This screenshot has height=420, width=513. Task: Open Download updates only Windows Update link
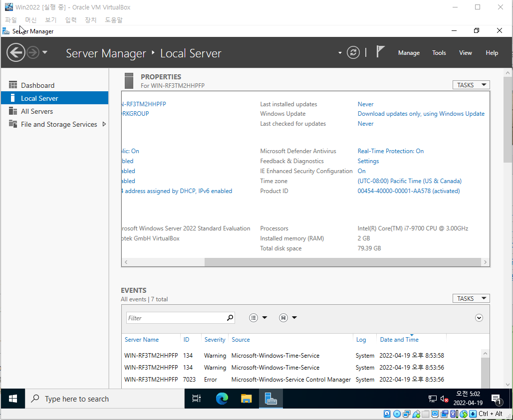pyautogui.click(x=421, y=114)
